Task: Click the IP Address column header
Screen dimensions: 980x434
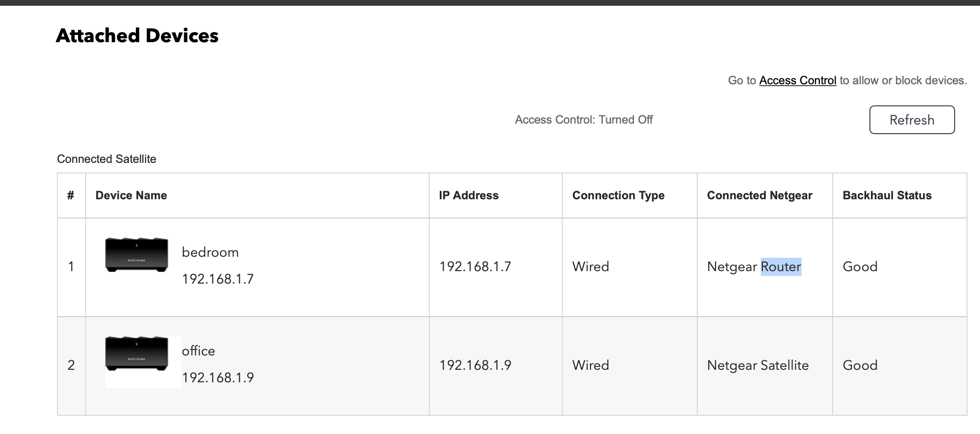Action: (468, 195)
